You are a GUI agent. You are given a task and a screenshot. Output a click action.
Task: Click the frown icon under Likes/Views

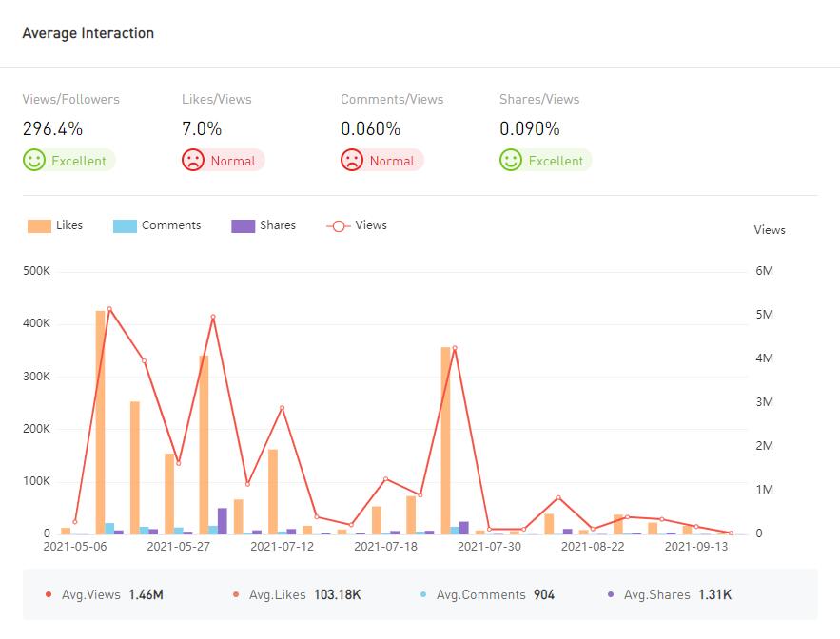(193, 160)
